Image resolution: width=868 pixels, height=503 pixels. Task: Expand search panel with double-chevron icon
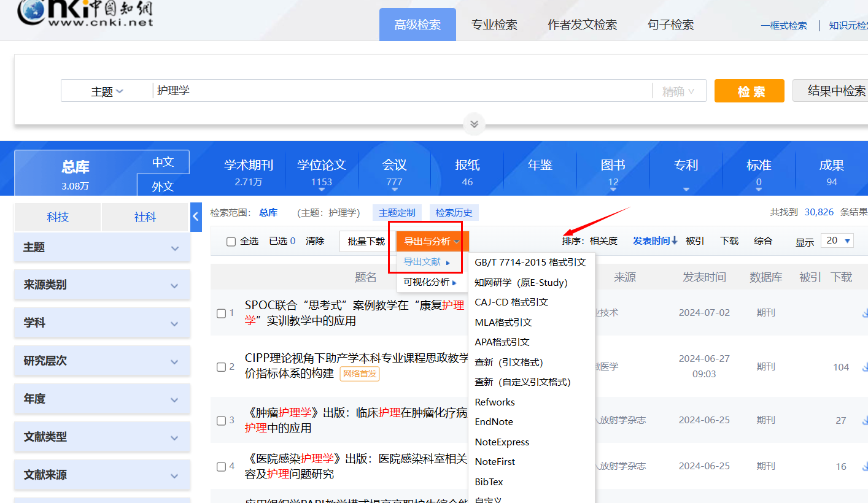pyautogui.click(x=474, y=123)
